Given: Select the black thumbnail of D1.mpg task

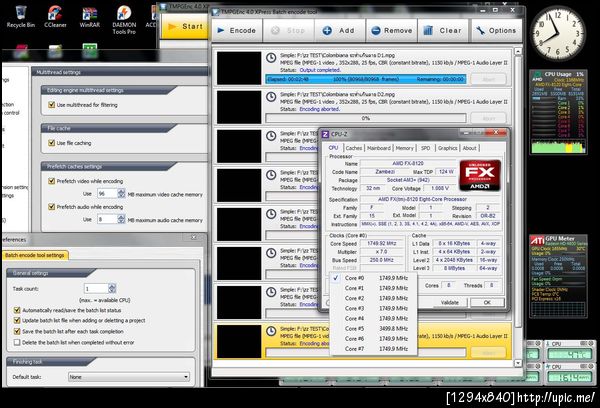Looking at the screenshot, I should click(x=239, y=68).
